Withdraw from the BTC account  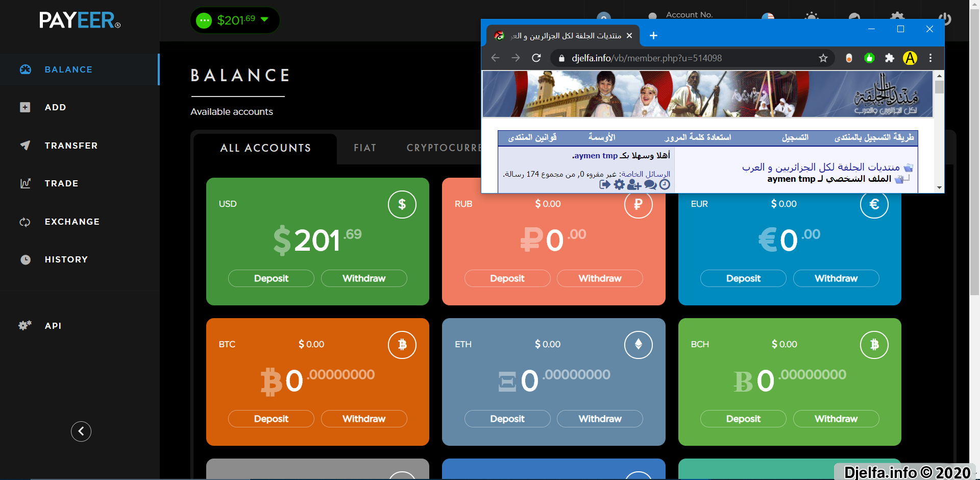coord(364,419)
